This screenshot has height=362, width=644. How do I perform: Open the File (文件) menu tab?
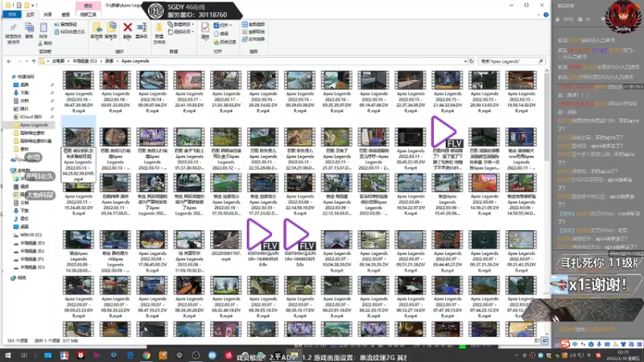[x=12, y=14]
